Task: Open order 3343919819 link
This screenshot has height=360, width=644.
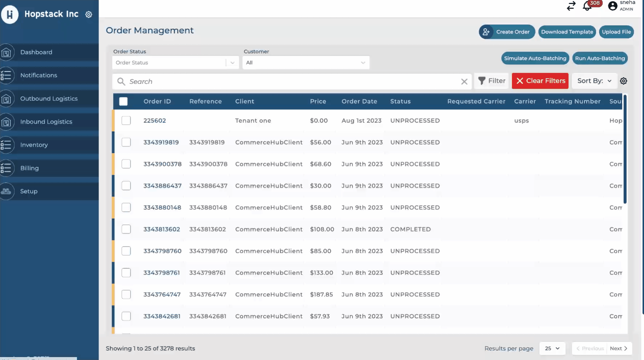Action: click(x=161, y=142)
